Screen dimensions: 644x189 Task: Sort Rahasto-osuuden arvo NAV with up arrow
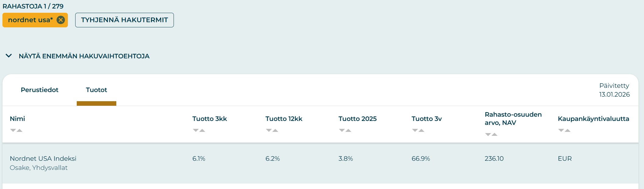494,134
